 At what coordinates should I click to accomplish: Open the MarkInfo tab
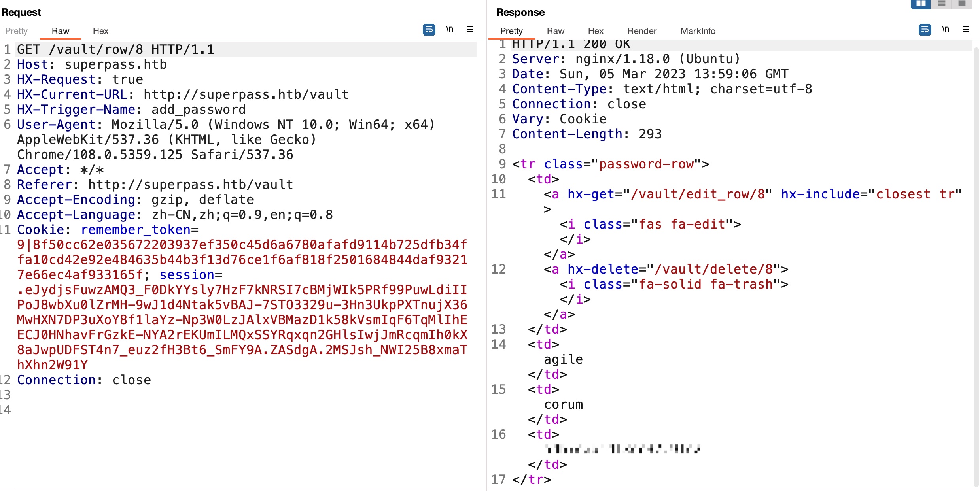698,31
